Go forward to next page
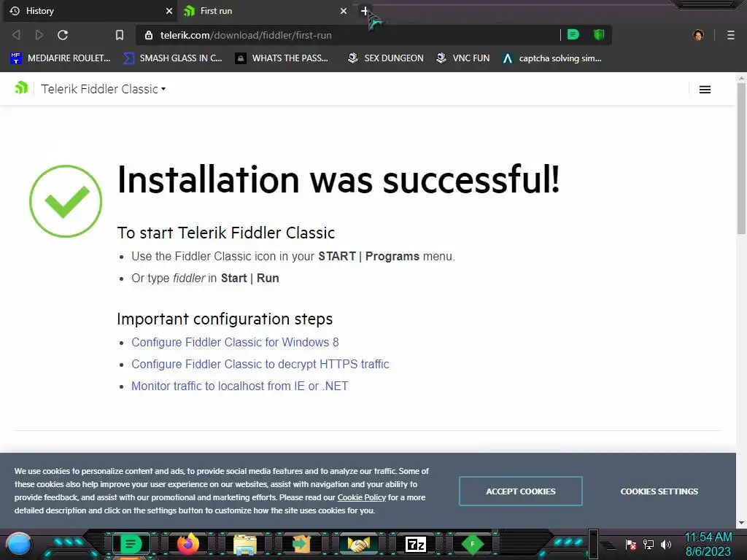Viewport: 747px width, 560px height. 39,35
